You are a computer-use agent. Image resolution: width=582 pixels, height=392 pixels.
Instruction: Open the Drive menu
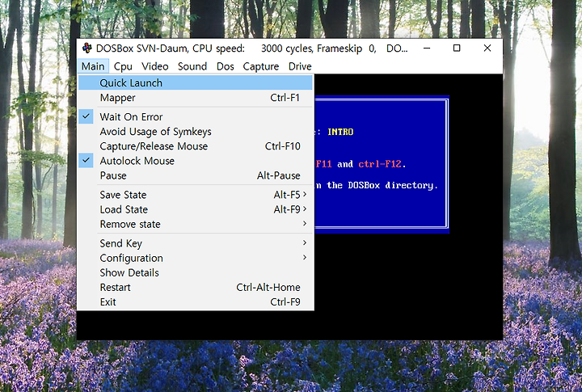pyautogui.click(x=300, y=66)
